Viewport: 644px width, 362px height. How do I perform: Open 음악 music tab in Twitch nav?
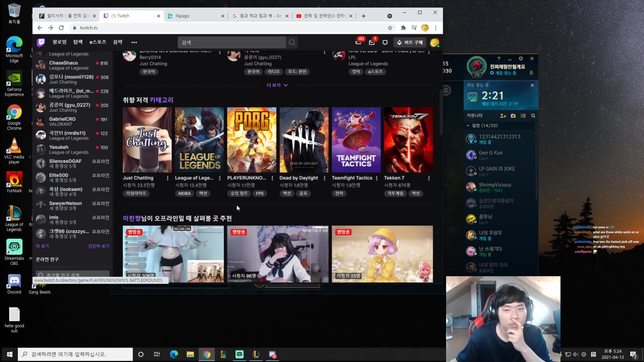tap(118, 42)
